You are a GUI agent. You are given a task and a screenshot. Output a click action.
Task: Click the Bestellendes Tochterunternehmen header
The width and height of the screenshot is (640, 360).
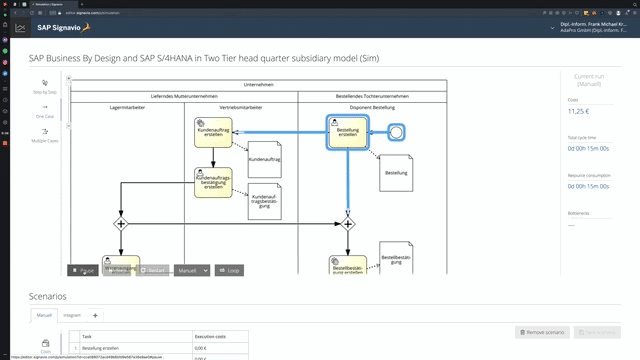[x=372, y=96]
